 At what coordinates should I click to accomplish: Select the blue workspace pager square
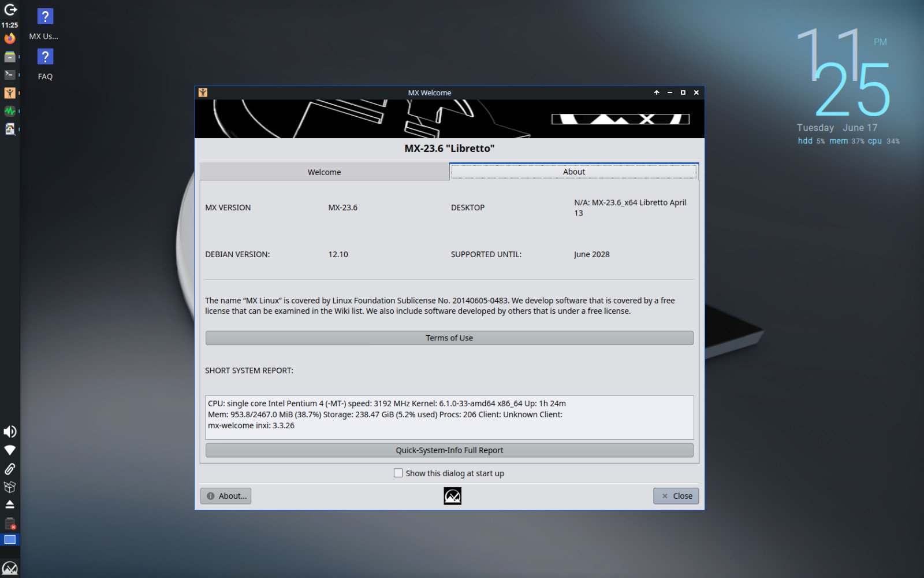click(x=10, y=540)
